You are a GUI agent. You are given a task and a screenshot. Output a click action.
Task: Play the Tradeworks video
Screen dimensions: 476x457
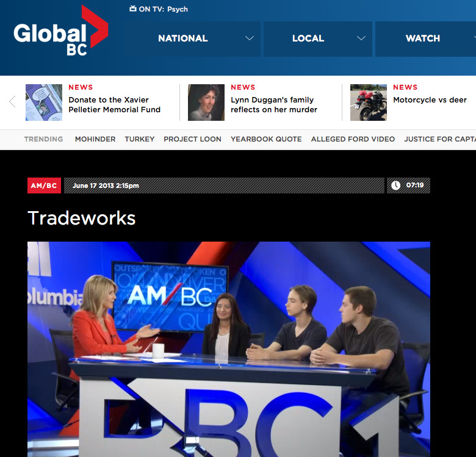229,349
